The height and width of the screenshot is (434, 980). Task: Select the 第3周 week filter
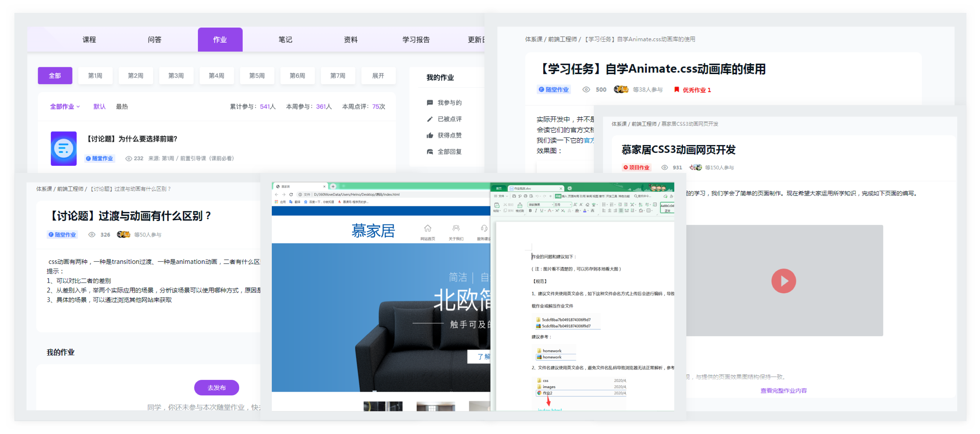[x=176, y=76]
